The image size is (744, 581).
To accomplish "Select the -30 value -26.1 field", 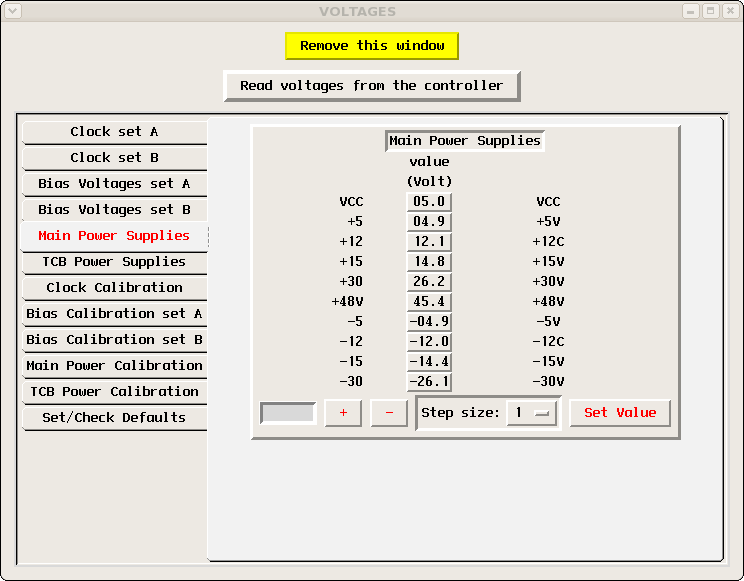I will (429, 381).
